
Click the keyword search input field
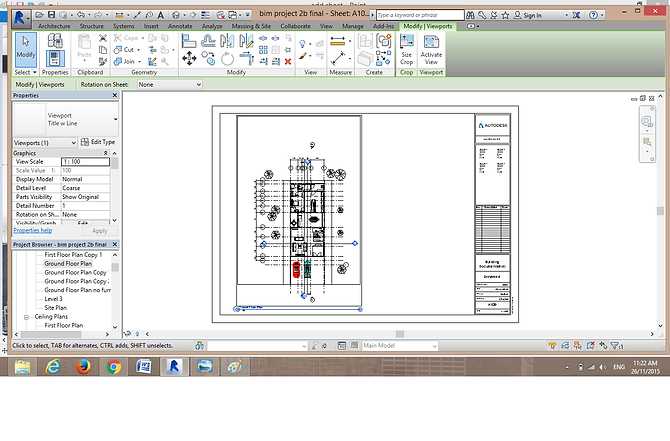pos(420,15)
